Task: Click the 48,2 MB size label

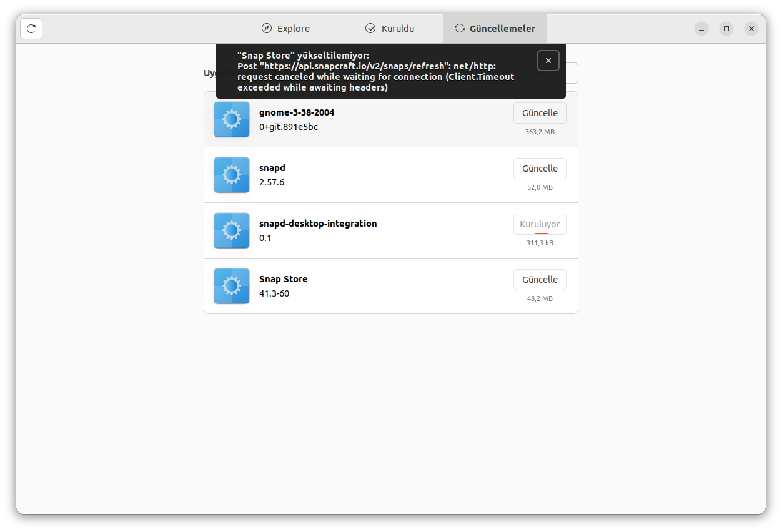Action: pyautogui.click(x=540, y=298)
